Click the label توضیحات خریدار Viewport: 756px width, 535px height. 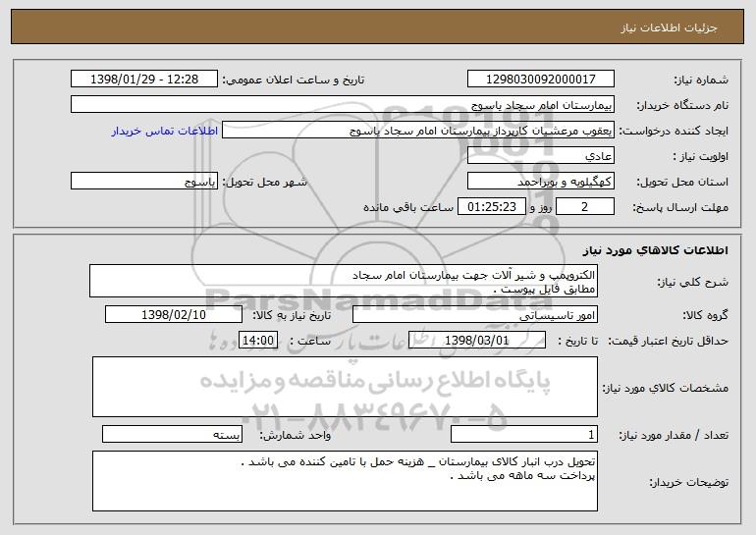click(689, 482)
